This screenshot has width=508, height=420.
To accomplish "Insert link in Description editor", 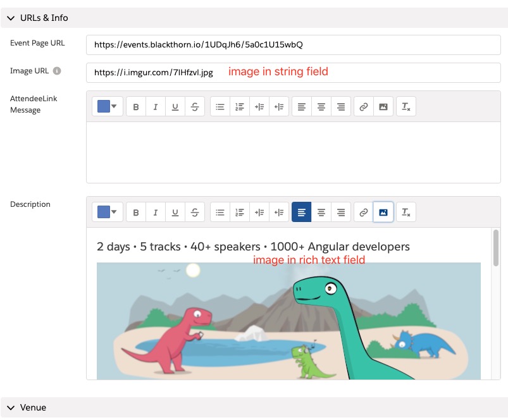I will coord(364,212).
